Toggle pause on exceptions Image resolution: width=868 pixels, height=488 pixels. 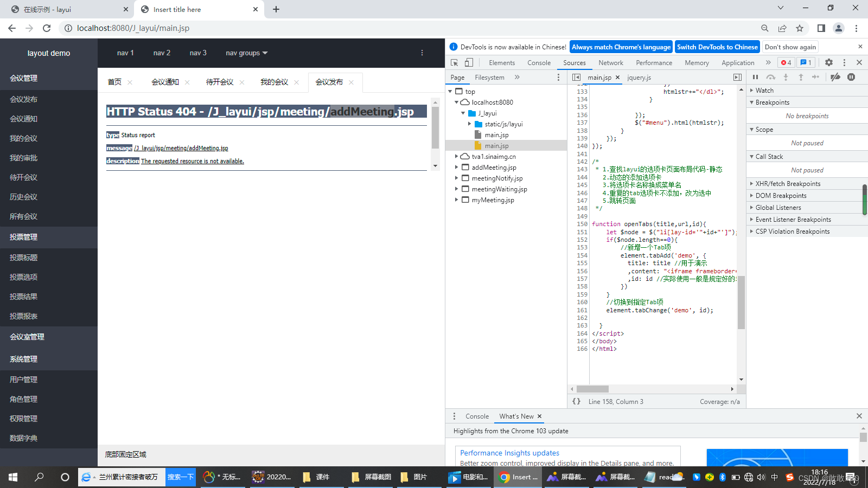(851, 77)
